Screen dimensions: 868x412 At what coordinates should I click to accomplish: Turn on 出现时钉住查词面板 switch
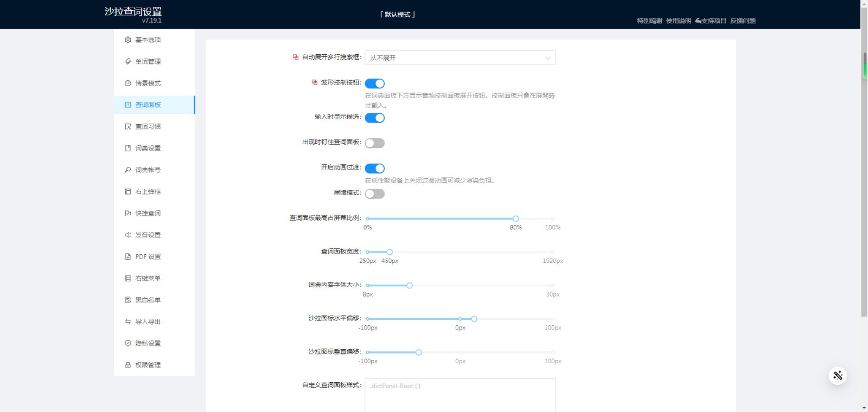(374, 143)
